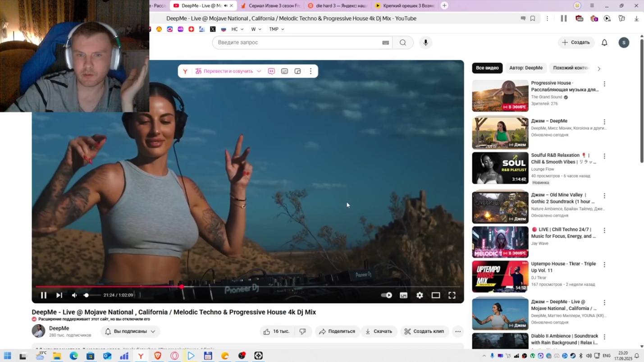Open the player settings gear
This screenshot has width=644, height=362.
pyautogui.click(x=420, y=295)
